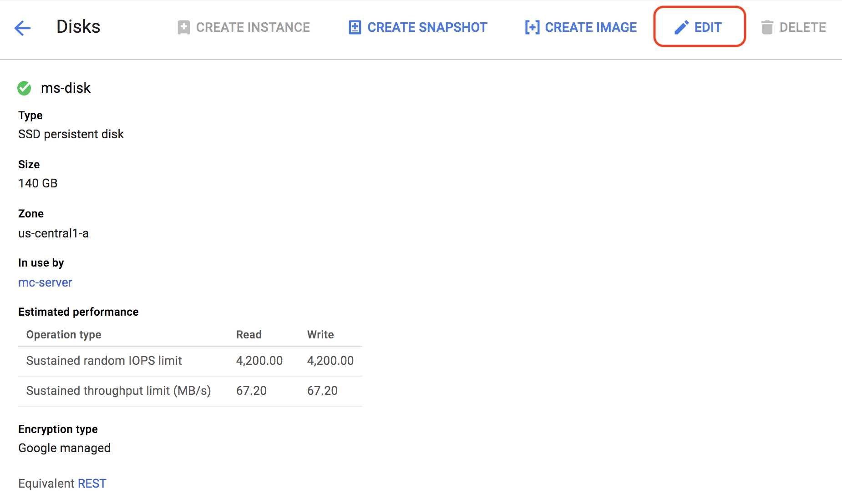The image size is (842, 504).
Task: Open the Equivalent REST link
Action: [92, 483]
